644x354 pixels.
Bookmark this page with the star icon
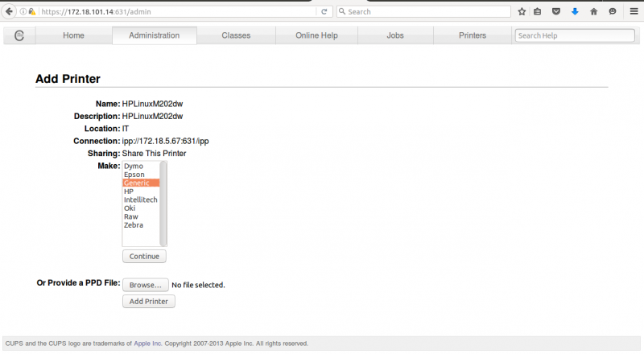point(522,11)
